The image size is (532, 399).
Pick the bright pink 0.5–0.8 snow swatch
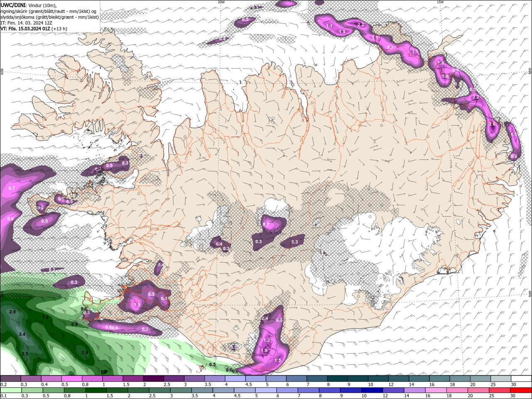click(71, 379)
